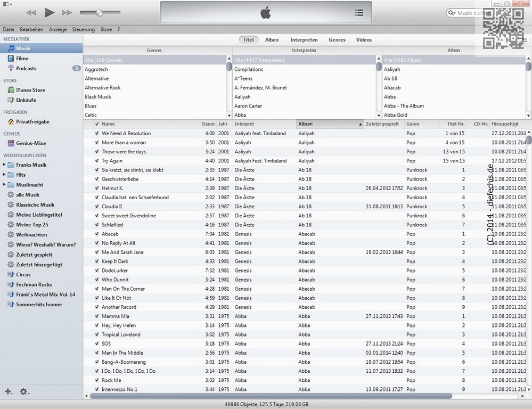532x409 pixels.
Task: Expand the Hits playlist folder
Action: coord(4,175)
